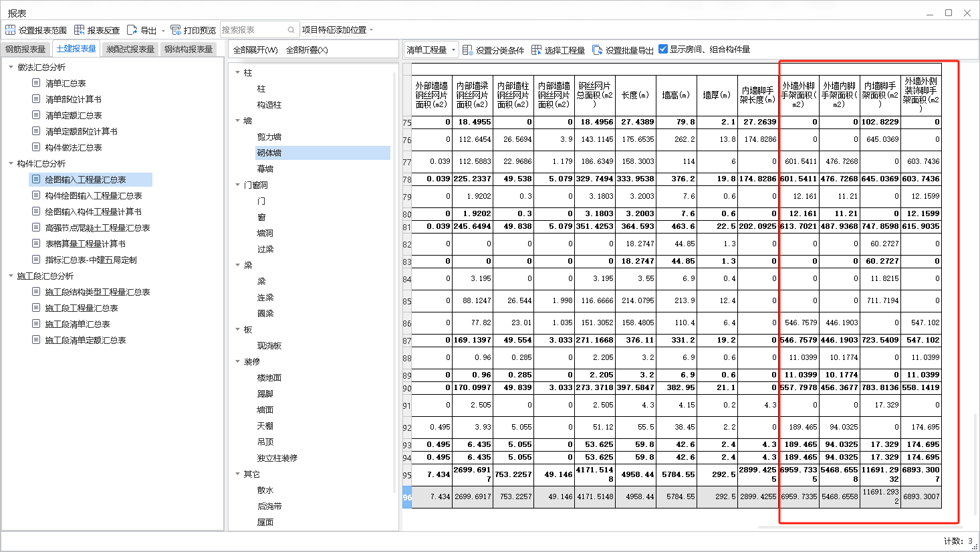Select table row number 96

[407, 497]
